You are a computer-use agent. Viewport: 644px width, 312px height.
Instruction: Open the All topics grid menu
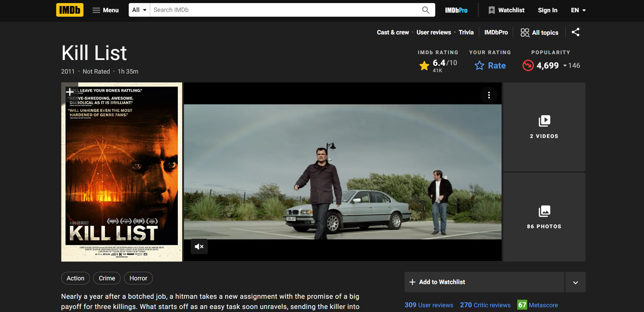click(x=539, y=32)
